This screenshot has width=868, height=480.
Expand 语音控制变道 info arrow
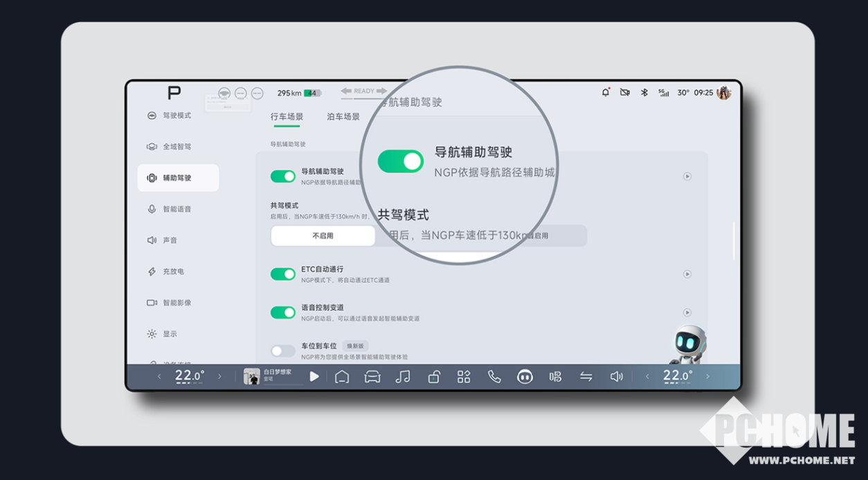(x=687, y=313)
